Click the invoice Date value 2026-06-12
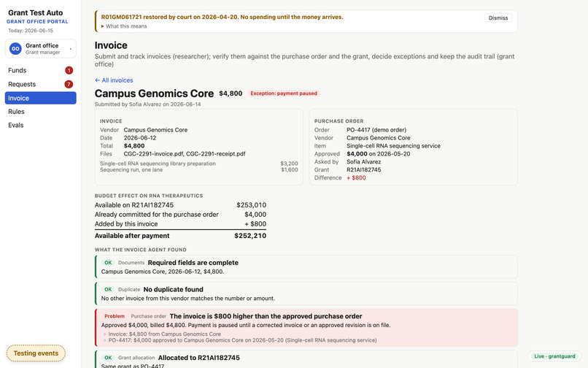The width and height of the screenshot is (588, 368). (x=140, y=138)
